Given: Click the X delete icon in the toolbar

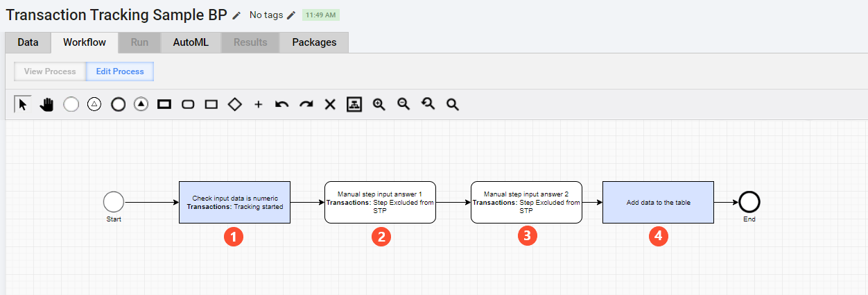Looking at the screenshot, I should (330, 104).
